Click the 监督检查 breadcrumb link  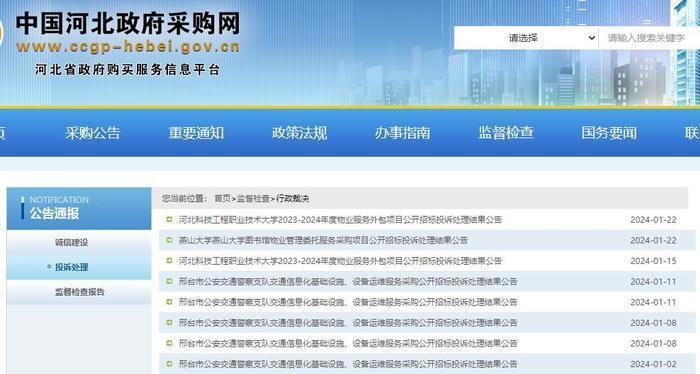[253, 199]
